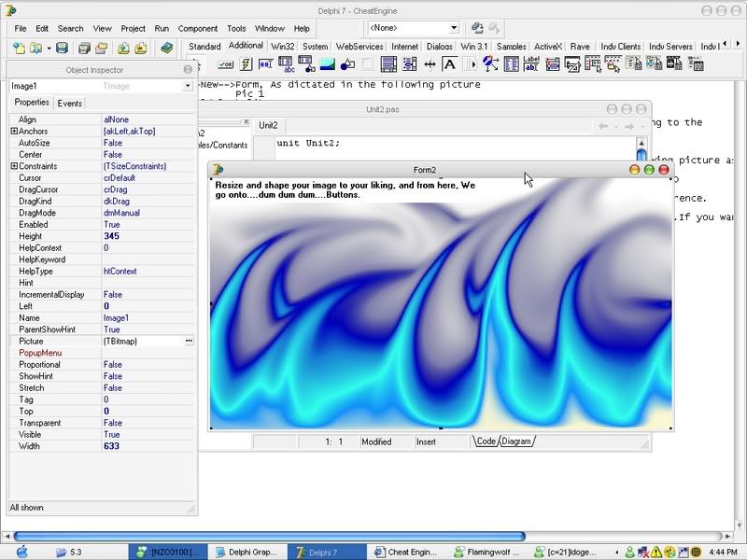Select the StaticText 'A' component icon
The height and width of the screenshot is (560, 747).
coord(449,64)
